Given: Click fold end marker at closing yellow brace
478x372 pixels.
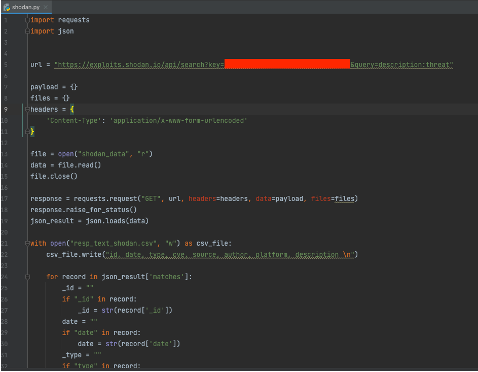Looking at the screenshot, I should (x=27, y=132).
